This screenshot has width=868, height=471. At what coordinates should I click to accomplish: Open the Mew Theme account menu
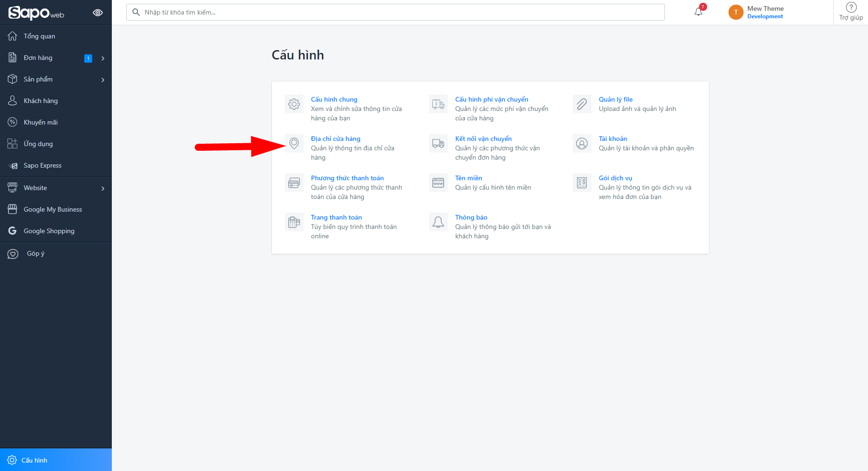pos(756,12)
